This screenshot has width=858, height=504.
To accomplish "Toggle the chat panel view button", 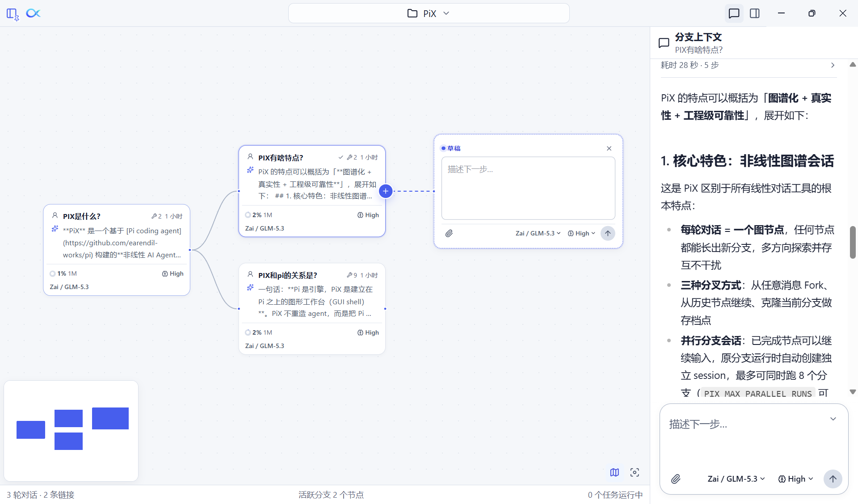I will point(734,13).
